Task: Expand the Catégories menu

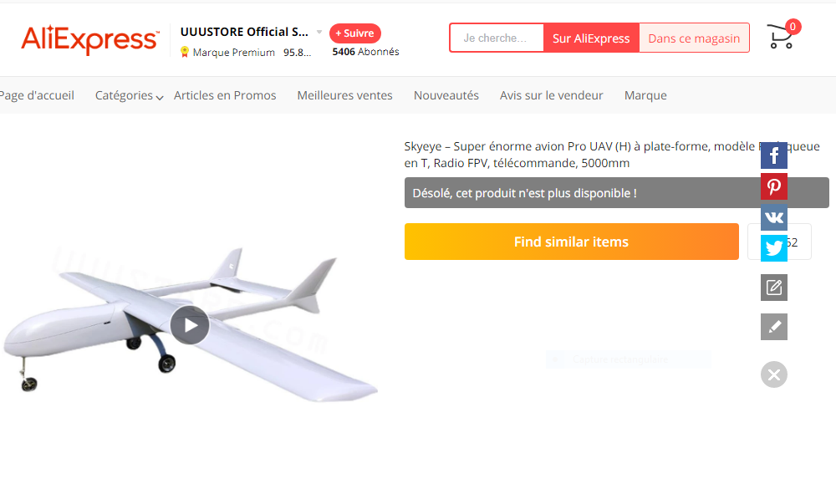Action: 129,95
